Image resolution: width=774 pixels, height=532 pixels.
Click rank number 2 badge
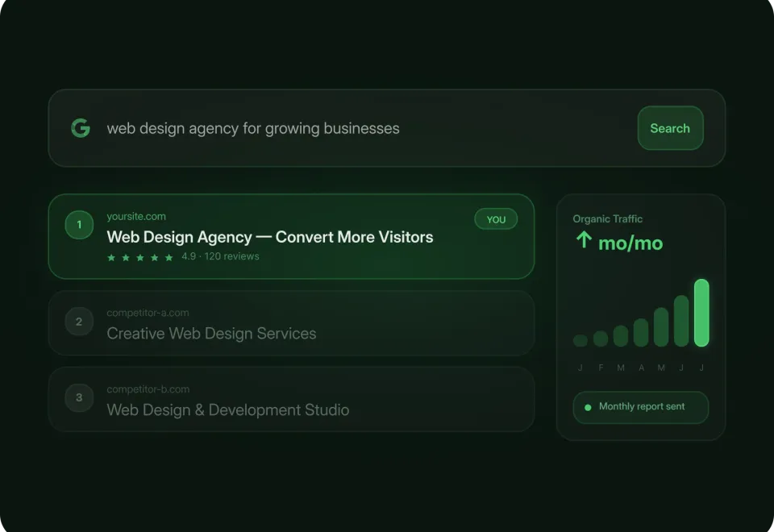pyautogui.click(x=79, y=322)
